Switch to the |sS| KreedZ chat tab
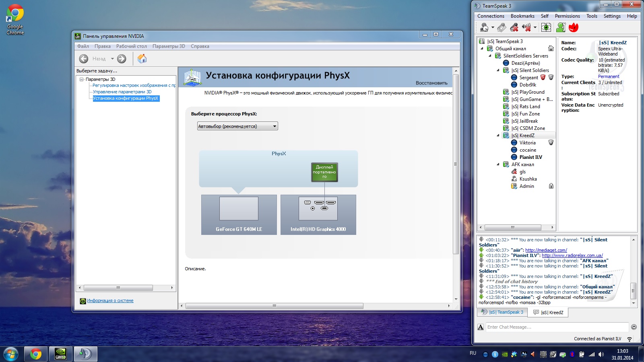The width and height of the screenshot is (644, 362). (x=549, y=313)
